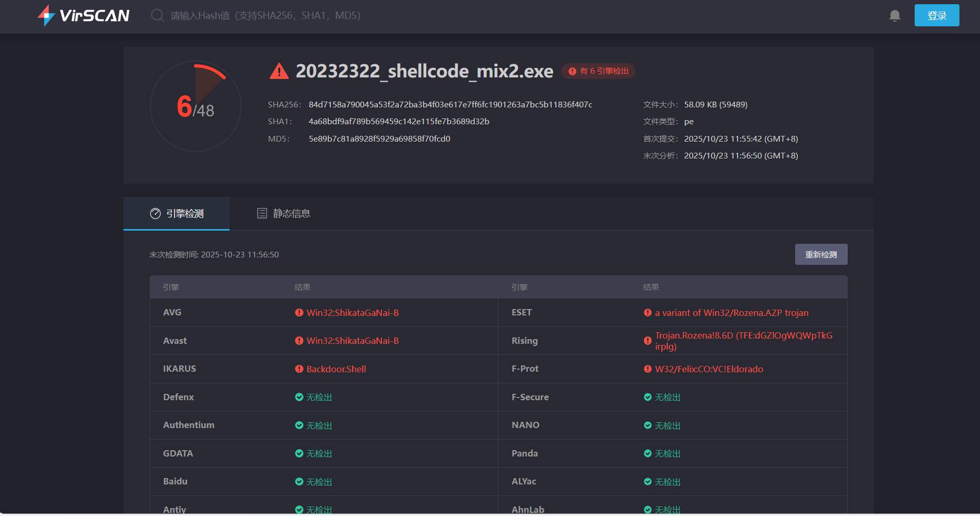Click the AVG result Win32:ShikataGaNai-B
980x516 pixels.
352,313
